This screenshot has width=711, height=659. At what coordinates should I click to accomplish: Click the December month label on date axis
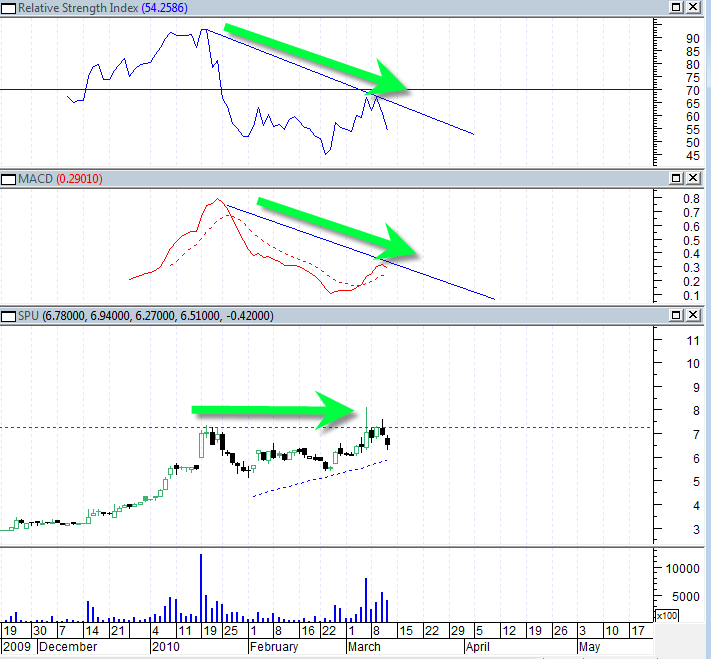[x=68, y=647]
